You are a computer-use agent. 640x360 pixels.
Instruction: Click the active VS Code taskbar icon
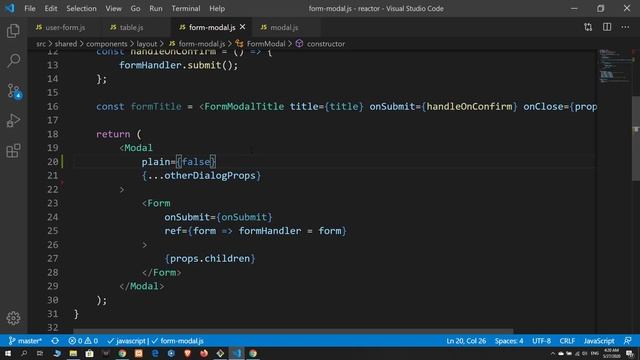(x=237, y=353)
